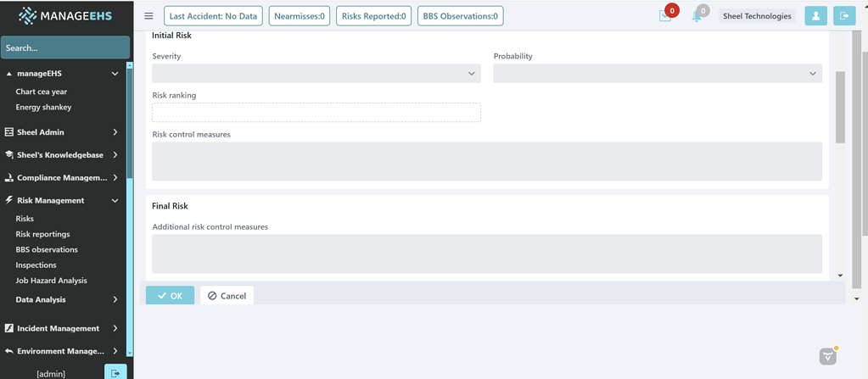Open Inspections in sidebar
The height and width of the screenshot is (379, 868).
point(36,265)
